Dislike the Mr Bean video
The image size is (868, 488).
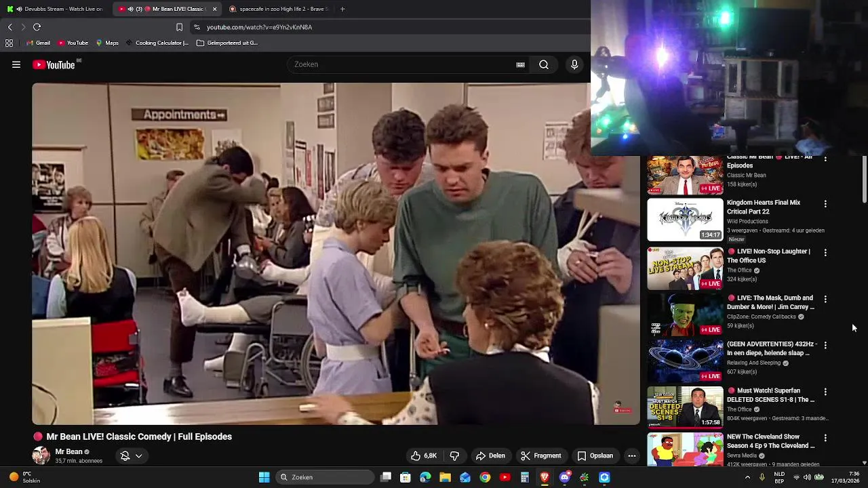pos(454,456)
